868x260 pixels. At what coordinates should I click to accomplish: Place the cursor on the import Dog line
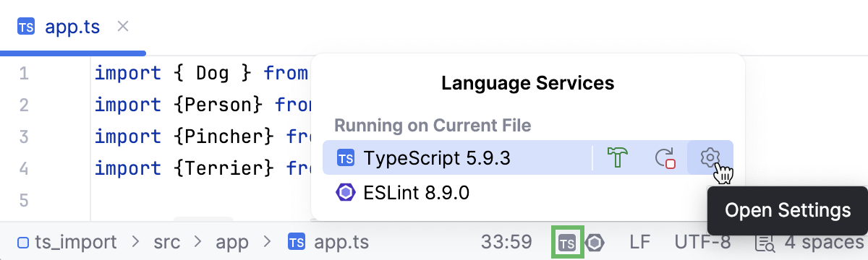tap(202, 73)
